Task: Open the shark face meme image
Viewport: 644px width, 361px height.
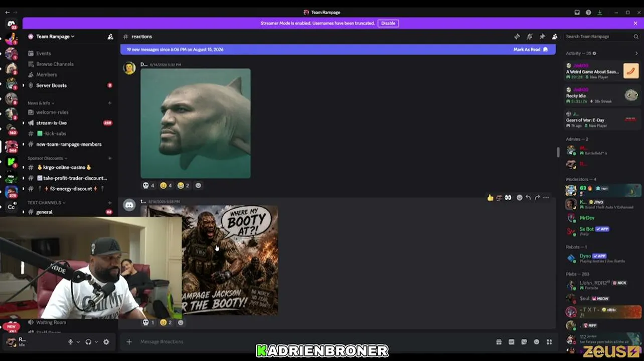Action: pos(196,123)
